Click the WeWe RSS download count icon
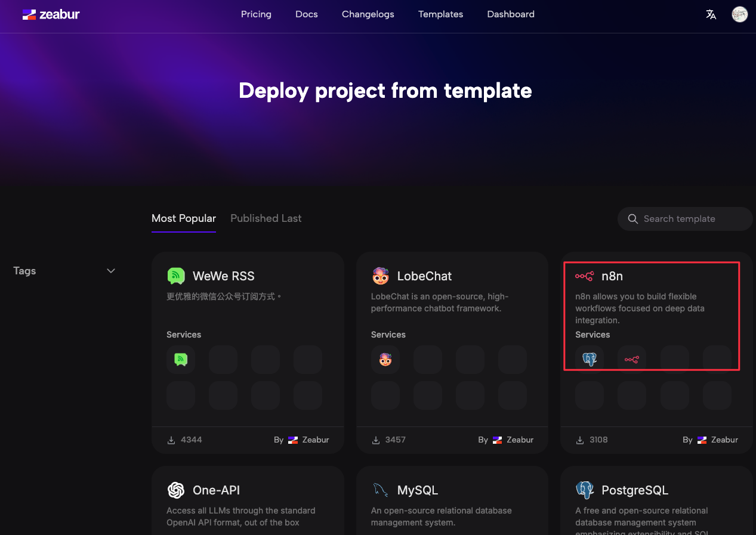This screenshot has height=535, width=756. coord(171,440)
